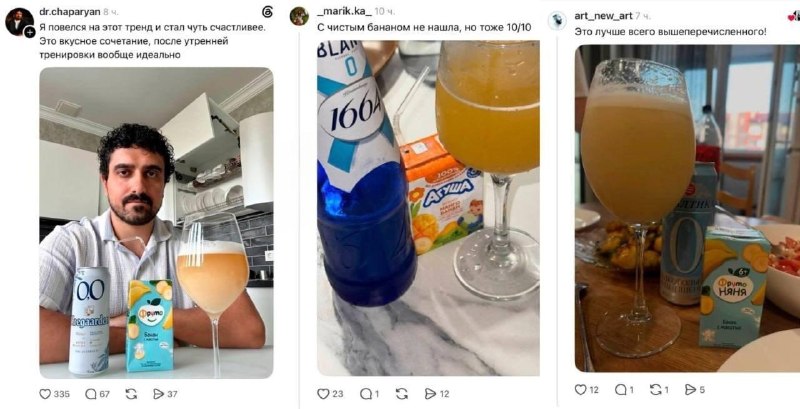This screenshot has height=409, width=800.
Task: Open comments on _marik.ka_ post
Action: click(366, 394)
